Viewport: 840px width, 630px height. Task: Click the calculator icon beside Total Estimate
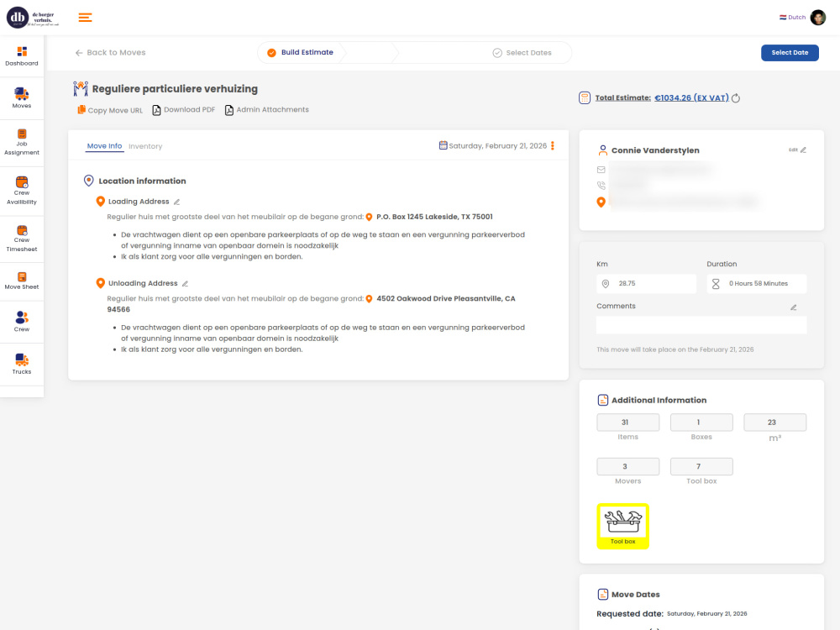[585, 98]
